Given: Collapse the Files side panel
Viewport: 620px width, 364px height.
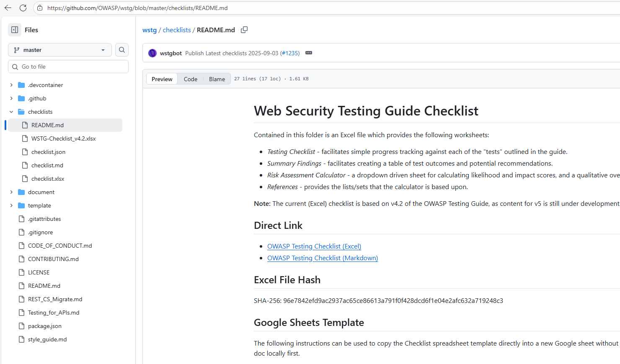Looking at the screenshot, I should coord(14,30).
